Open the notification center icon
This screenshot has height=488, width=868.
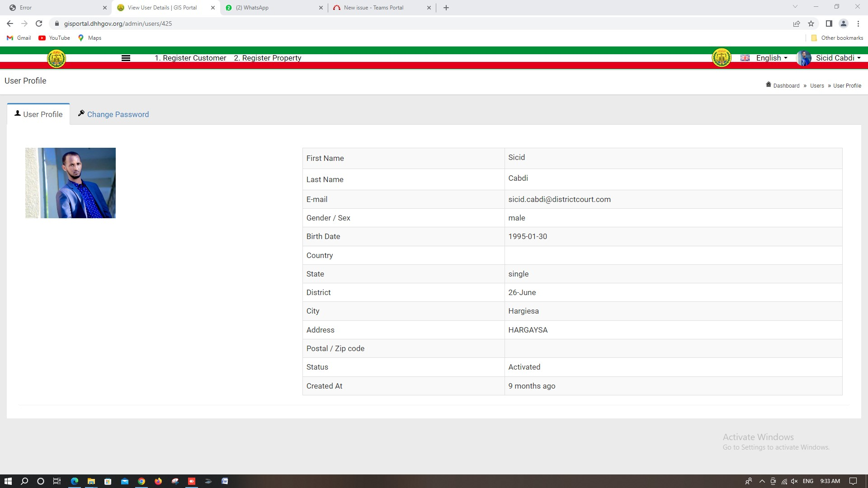(x=853, y=481)
